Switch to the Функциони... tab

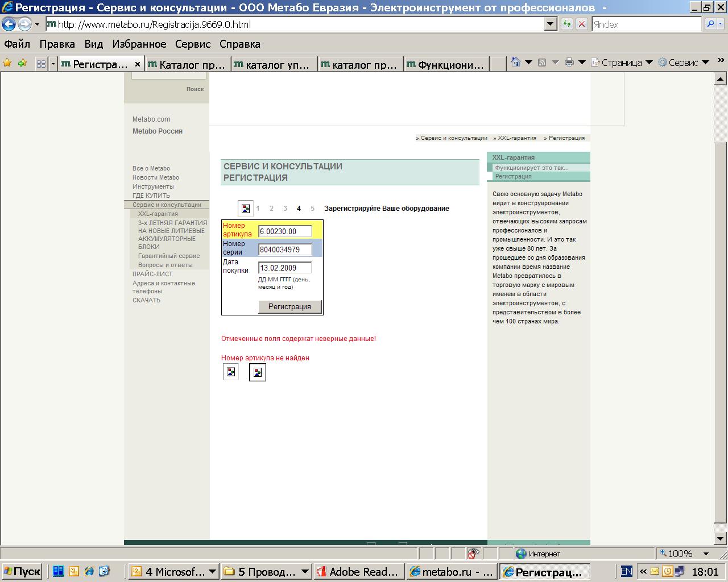coord(446,64)
